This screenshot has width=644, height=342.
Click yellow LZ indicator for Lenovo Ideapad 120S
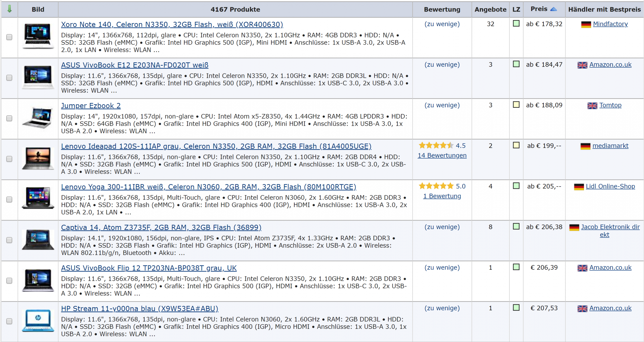tap(516, 145)
